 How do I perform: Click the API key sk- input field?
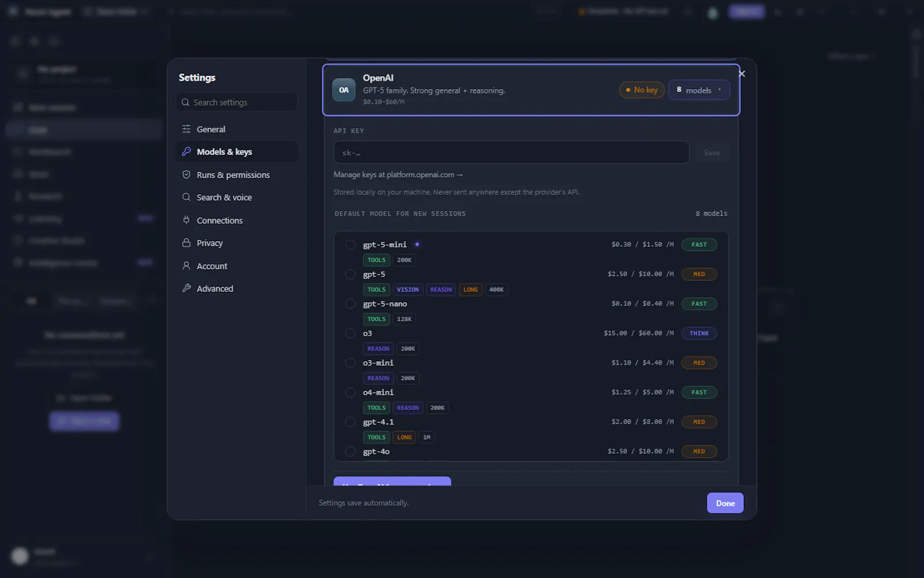click(x=511, y=153)
